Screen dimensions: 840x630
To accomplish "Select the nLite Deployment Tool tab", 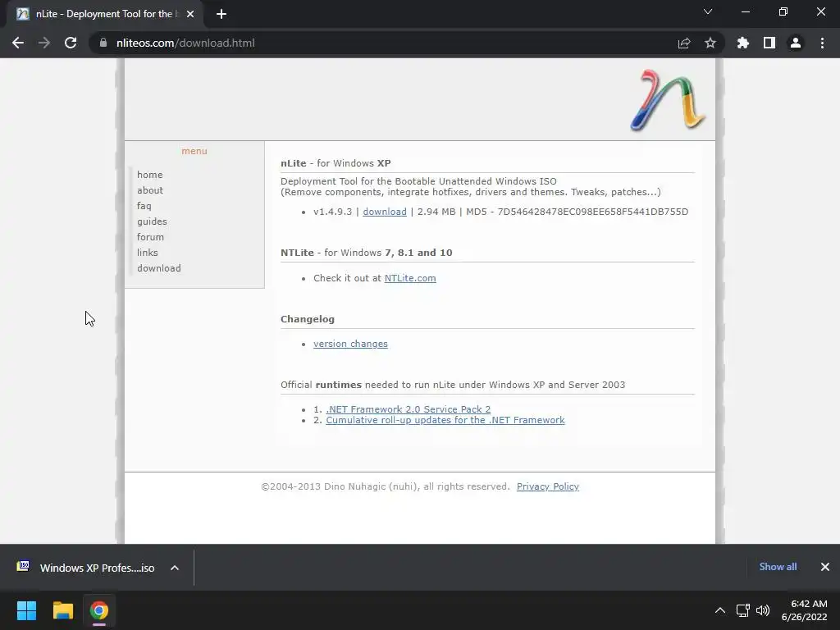I will (104, 14).
